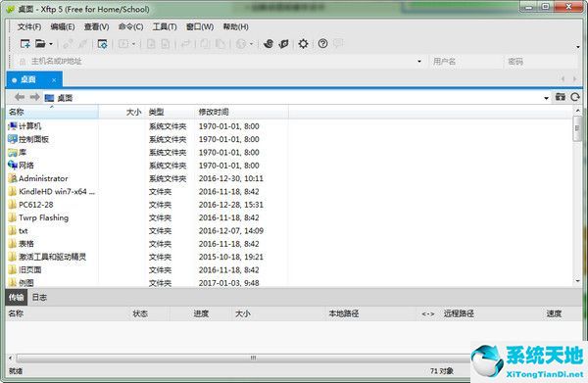Switch to the 日志 tab
Image resolution: width=588 pixels, height=383 pixels.
coord(39,297)
